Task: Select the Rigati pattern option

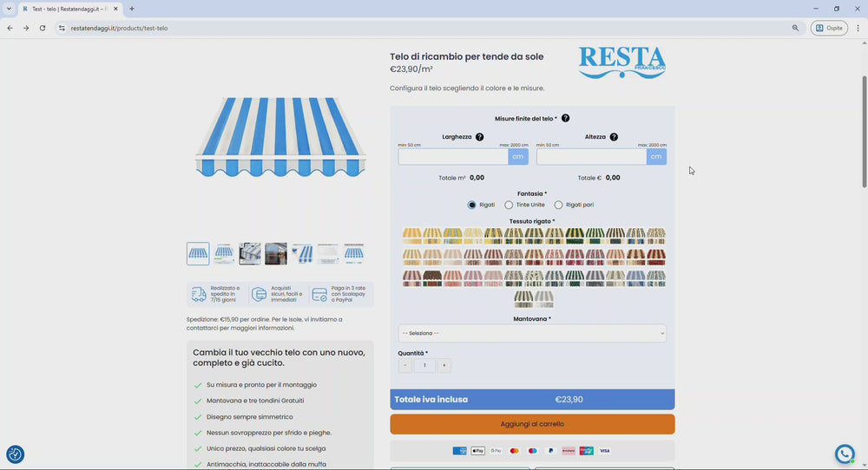Action: pos(472,205)
